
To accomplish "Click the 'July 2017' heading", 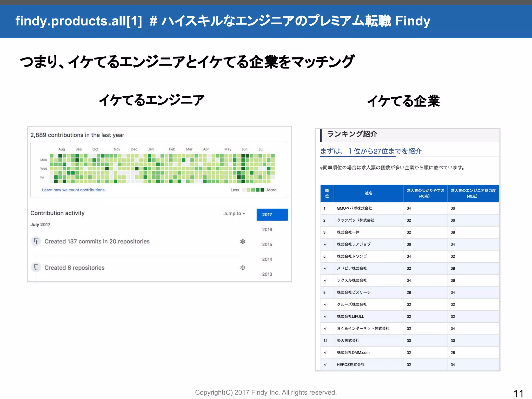I will click(x=40, y=224).
